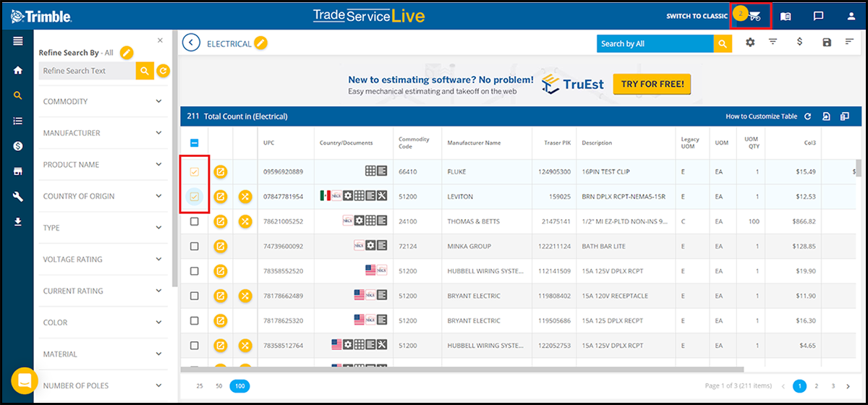Open the hamburger menu in left sidebar

coord(17,41)
